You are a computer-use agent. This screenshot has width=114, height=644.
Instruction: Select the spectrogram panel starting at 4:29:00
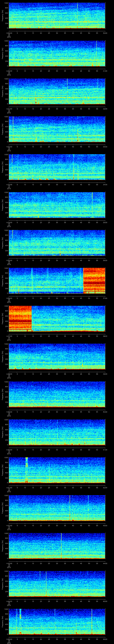(57, 16)
